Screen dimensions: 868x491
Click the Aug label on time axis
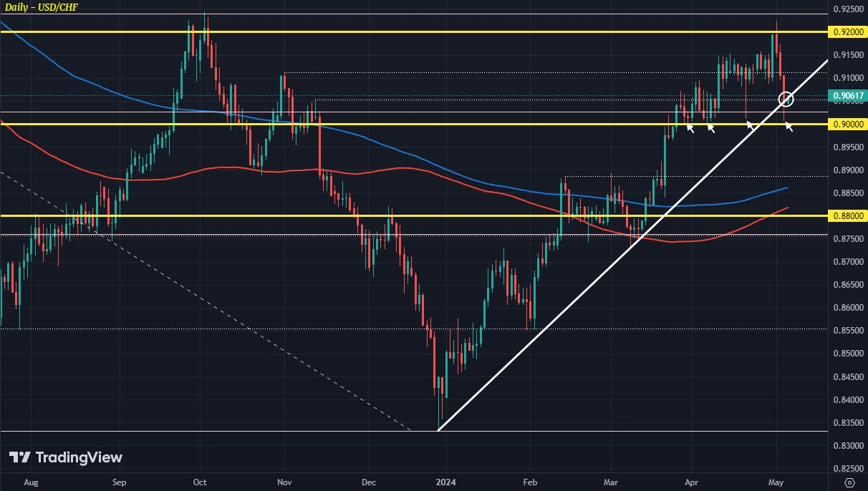tap(31, 482)
